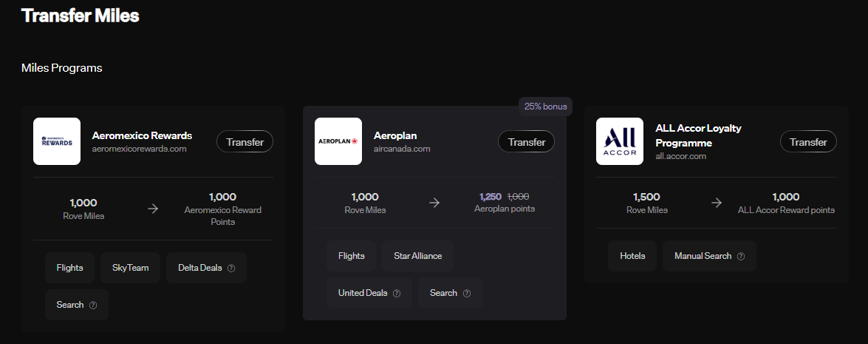Select the Search tag under Aeromexico Rewards
868x344 pixels.
(x=76, y=305)
